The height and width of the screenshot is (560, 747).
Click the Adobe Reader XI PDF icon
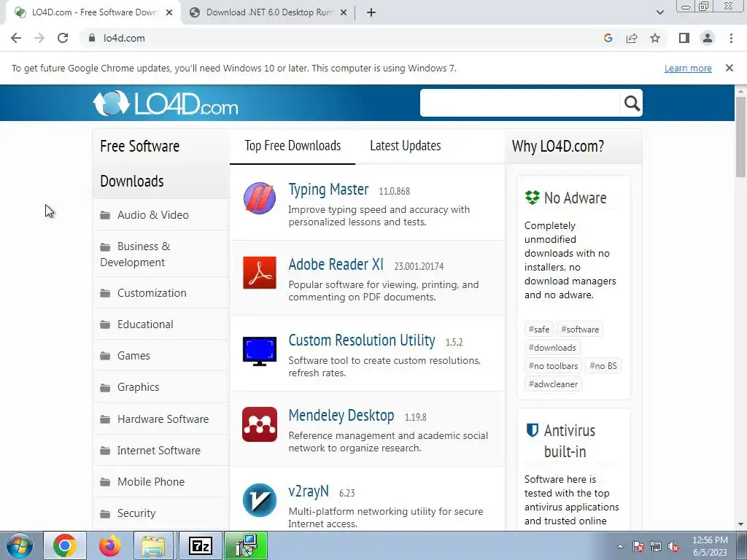tap(259, 273)
